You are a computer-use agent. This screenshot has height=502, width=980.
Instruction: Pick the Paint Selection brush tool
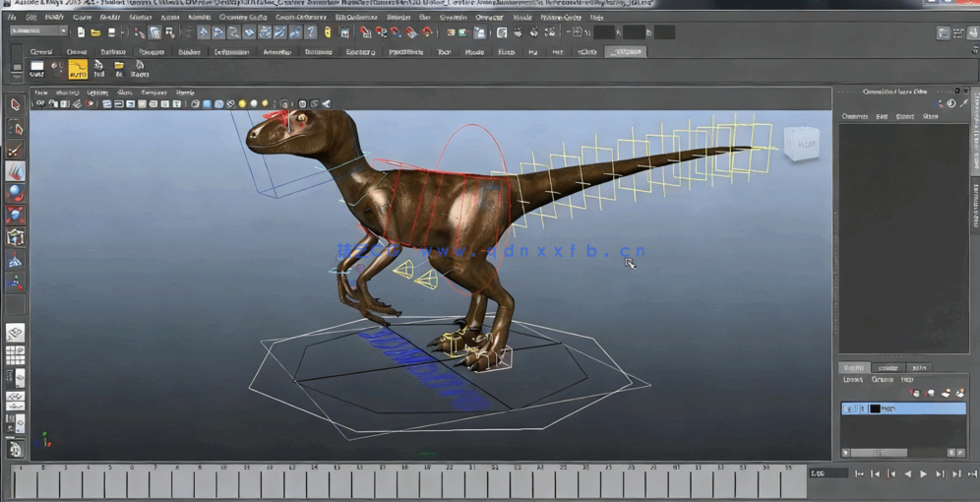(x=15, y=150)
